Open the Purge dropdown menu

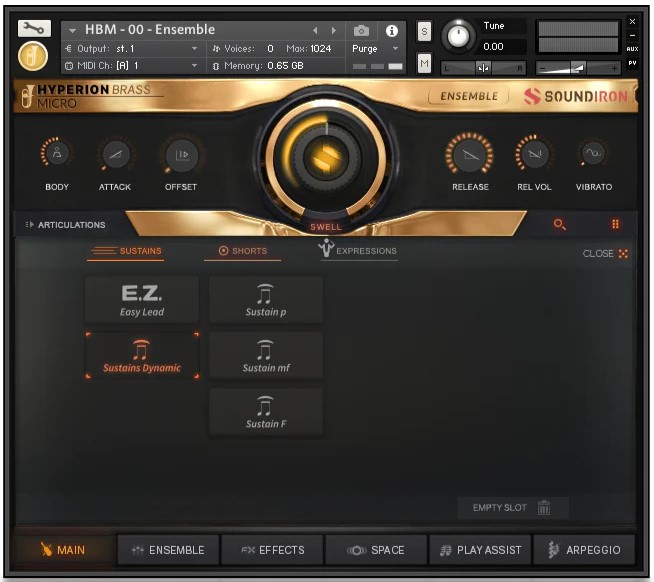tap(375, 49)
